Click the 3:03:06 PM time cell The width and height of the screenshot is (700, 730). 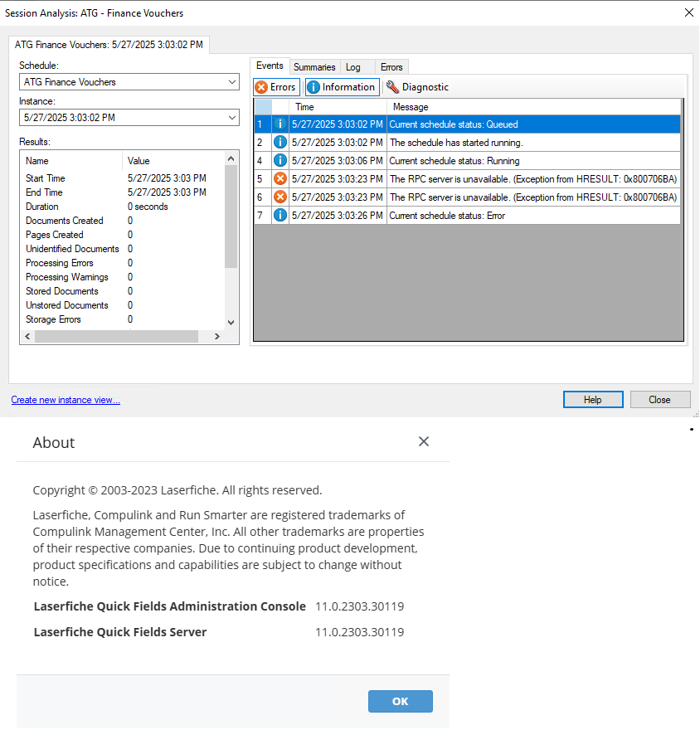click(338, 161)
